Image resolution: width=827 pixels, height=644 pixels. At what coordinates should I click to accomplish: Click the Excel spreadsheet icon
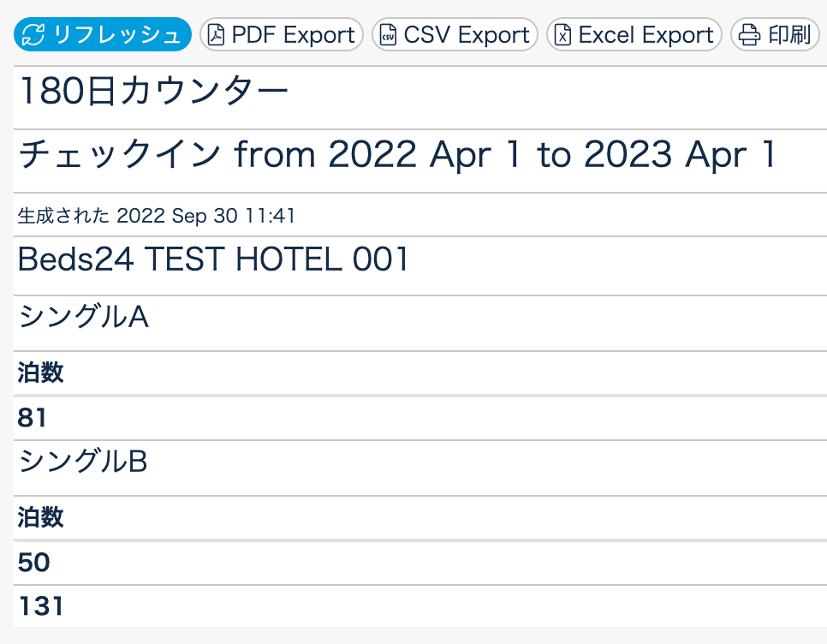pos(562,35)
